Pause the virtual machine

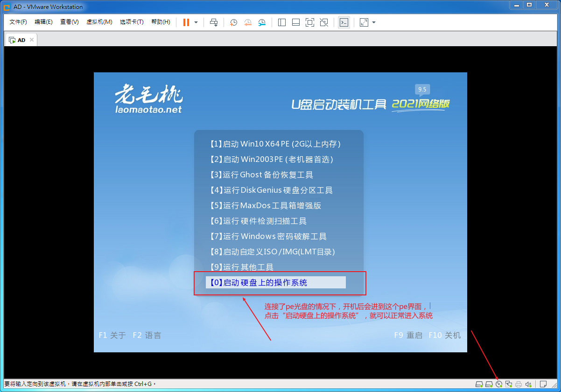tap(186, 22)
